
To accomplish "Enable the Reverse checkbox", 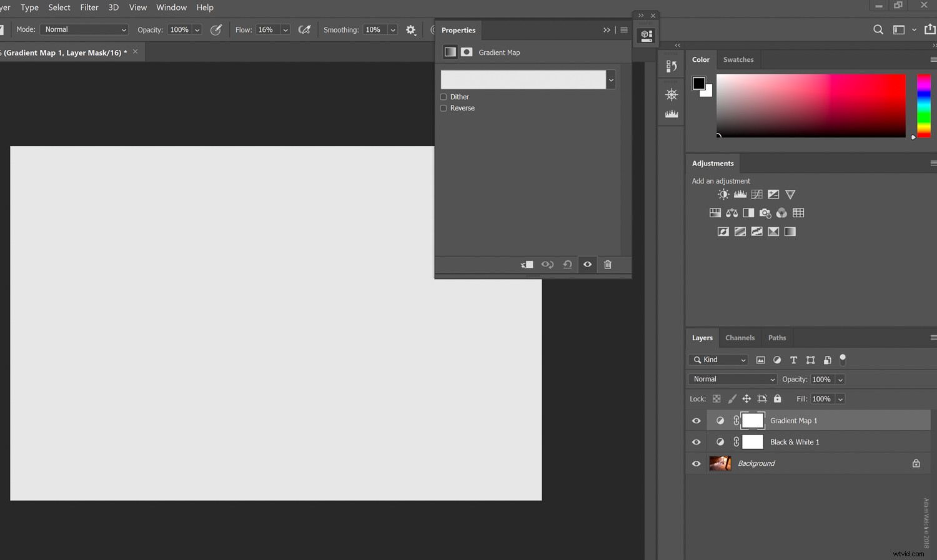I will pos(444,108).
